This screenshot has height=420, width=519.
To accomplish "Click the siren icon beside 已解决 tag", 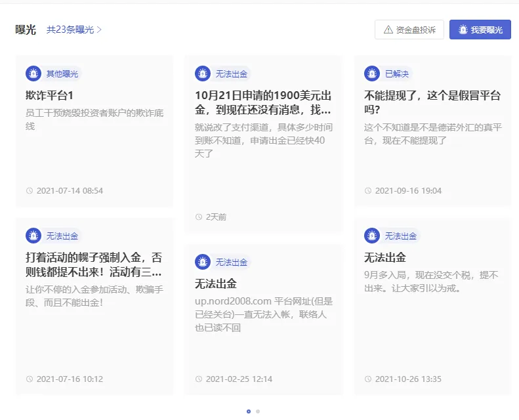I will pyautogui.click(x=372, y=73).
